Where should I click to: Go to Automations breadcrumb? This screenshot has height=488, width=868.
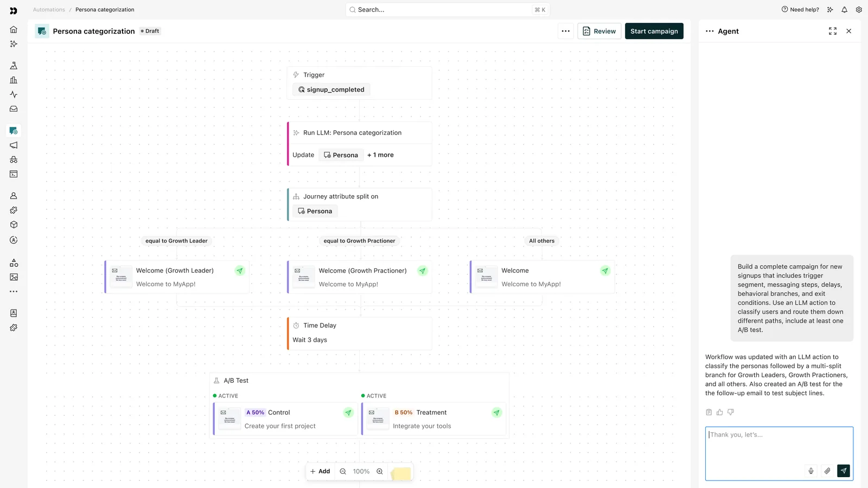pyautogui.click(x=49, y=10)
